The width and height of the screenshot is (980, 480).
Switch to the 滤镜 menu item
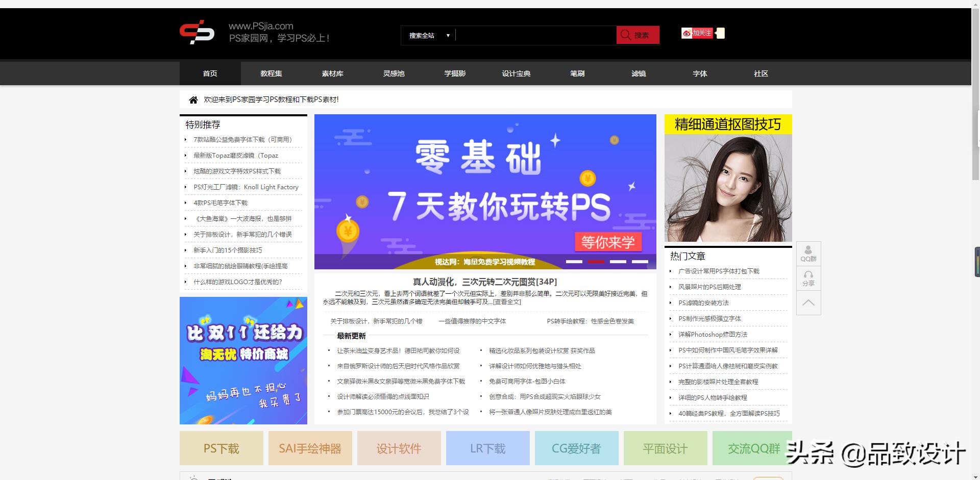click(638, 73)
